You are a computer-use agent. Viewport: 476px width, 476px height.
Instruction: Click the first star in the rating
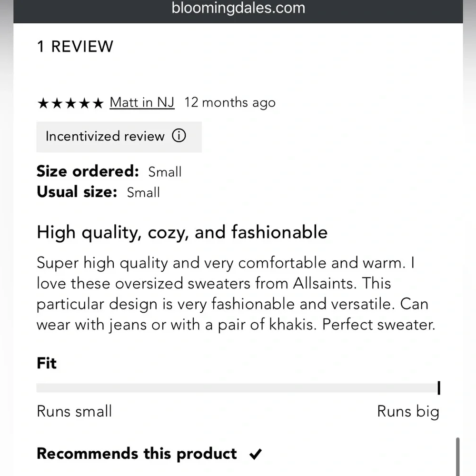click(43, 103)
